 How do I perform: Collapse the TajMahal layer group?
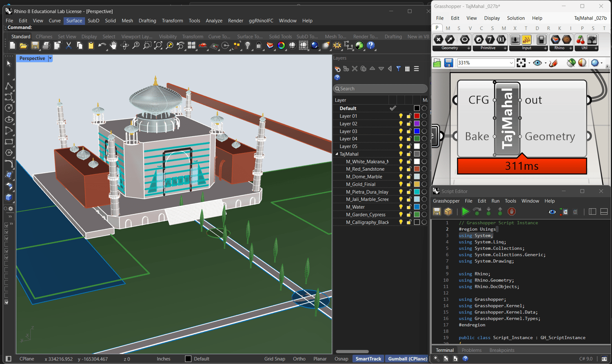point(337,154)
